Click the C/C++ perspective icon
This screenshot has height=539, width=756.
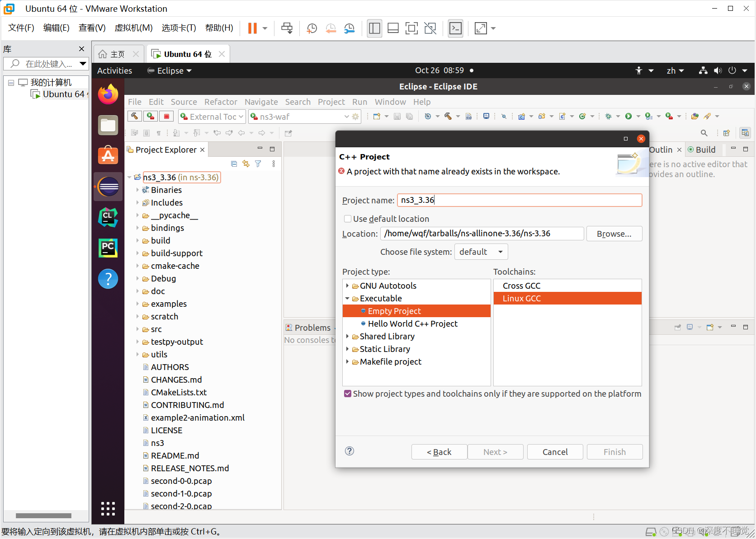[745, 133]
